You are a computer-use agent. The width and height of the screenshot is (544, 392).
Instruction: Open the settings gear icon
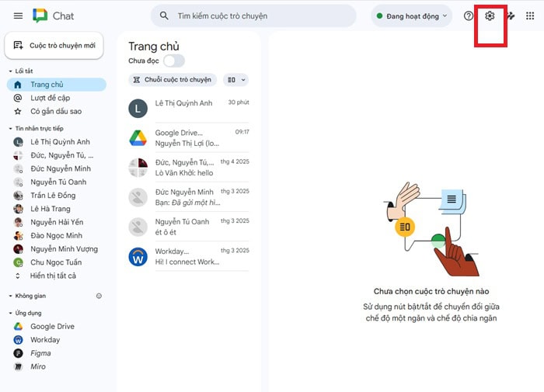coord(490,16)
